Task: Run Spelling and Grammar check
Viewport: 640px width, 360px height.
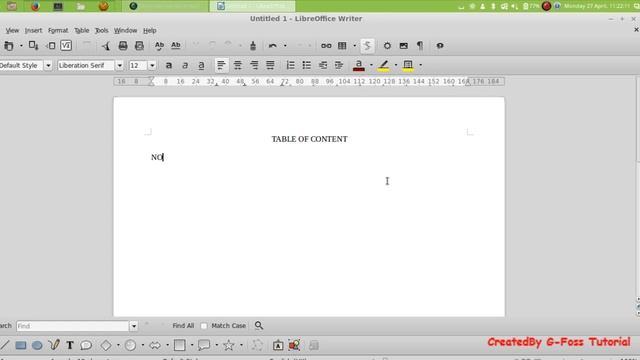Action: pos(159,46)
